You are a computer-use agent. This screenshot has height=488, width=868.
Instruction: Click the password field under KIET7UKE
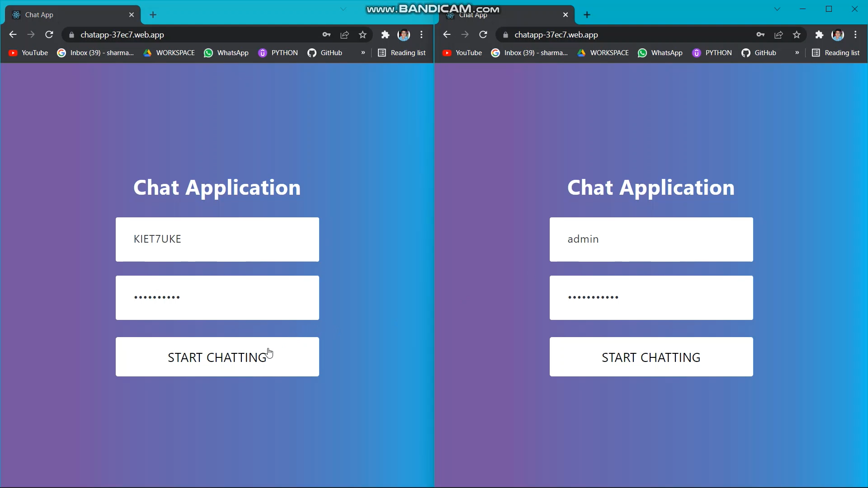coord(217,298)
